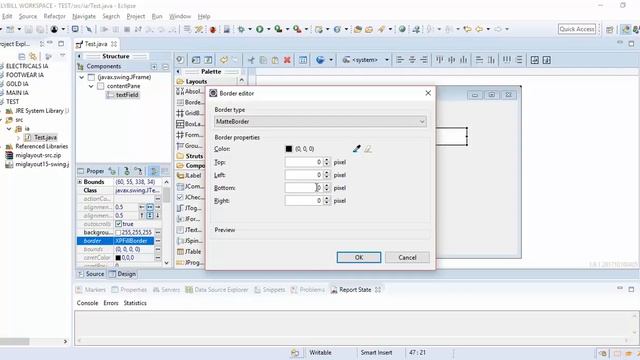This screenshot has height=360, width=640.
Task: Click the Externalize strings globe icon
Action: tap(320, 60)
